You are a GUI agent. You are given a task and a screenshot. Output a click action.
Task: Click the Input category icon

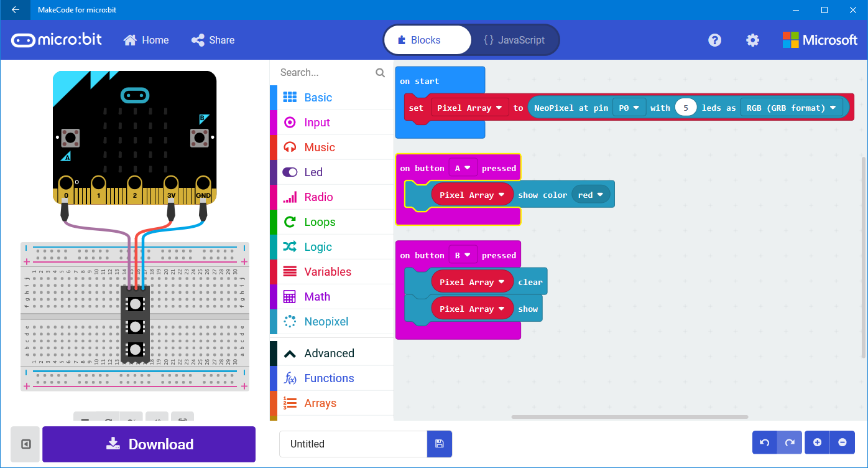click(x=290, y=122)
